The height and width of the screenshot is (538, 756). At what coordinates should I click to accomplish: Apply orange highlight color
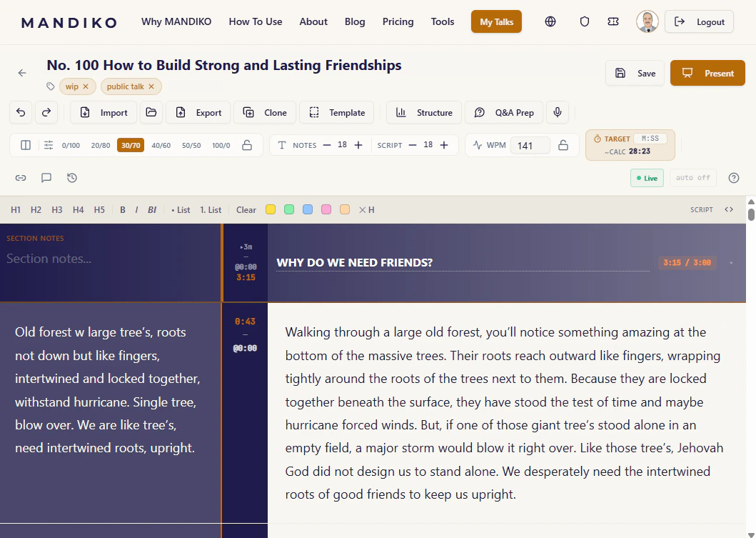[345, 209]
